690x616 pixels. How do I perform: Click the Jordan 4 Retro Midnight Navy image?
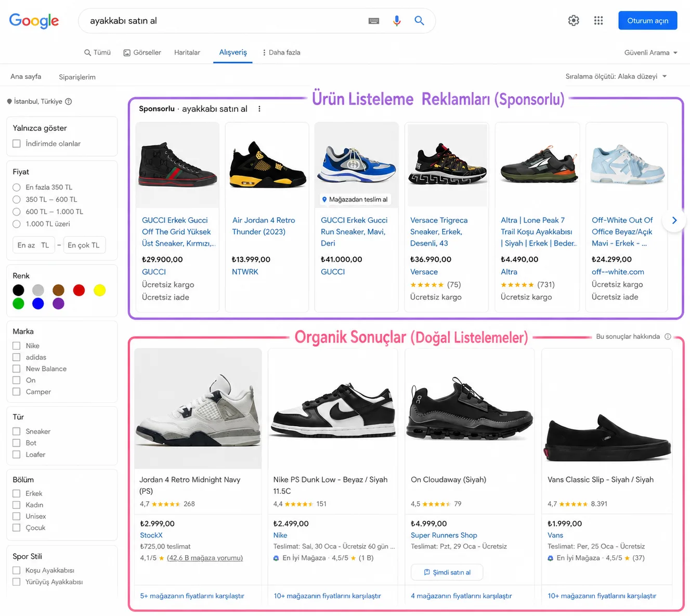(x=198, y=409)
